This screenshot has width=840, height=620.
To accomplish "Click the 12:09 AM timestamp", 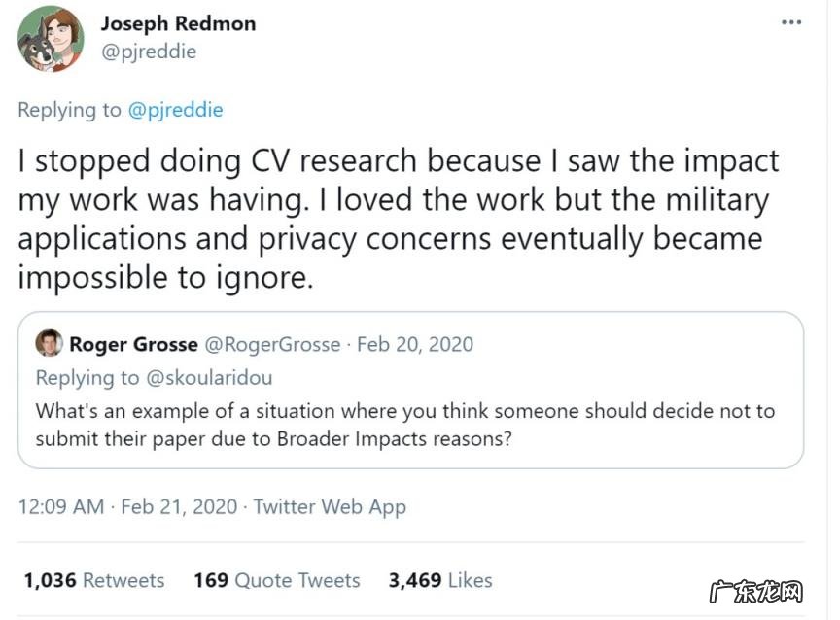I will point(60,506).
